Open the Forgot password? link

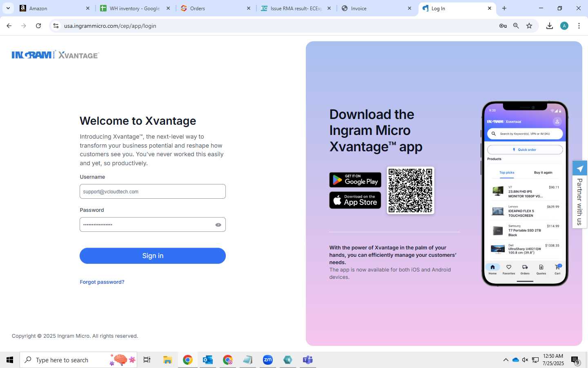102,282
